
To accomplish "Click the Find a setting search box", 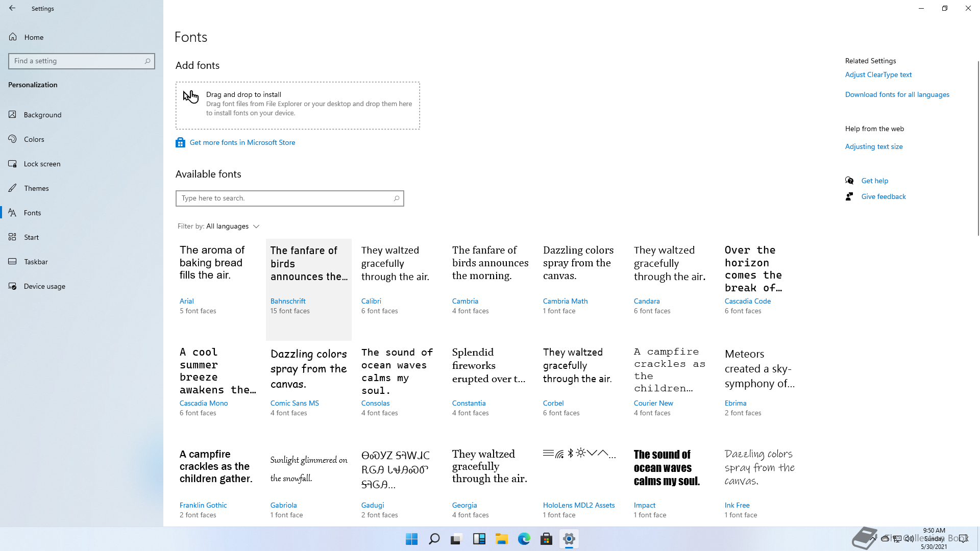I will 82,61.
